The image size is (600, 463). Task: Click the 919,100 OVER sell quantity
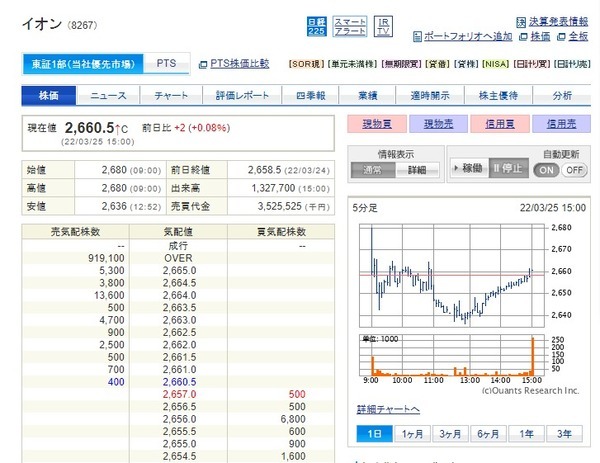point(106,258)
